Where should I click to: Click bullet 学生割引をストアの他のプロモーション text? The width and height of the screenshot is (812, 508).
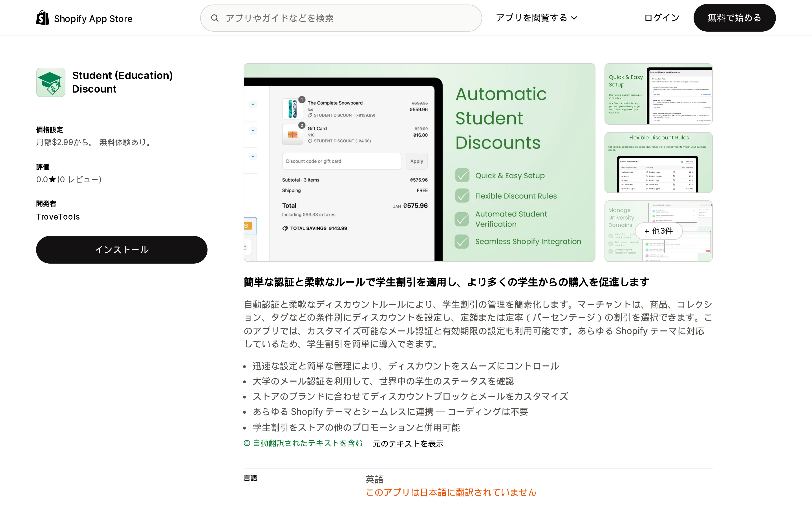pos(356,427)
